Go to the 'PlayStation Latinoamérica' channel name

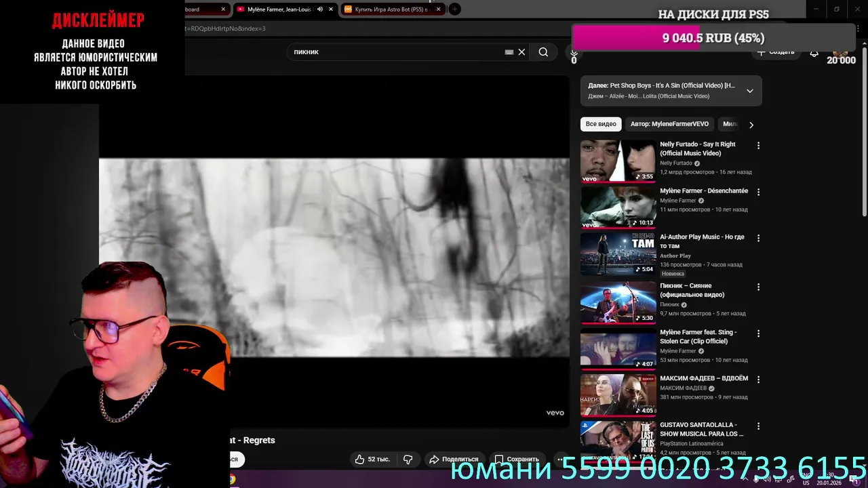(x=692, y=443)
